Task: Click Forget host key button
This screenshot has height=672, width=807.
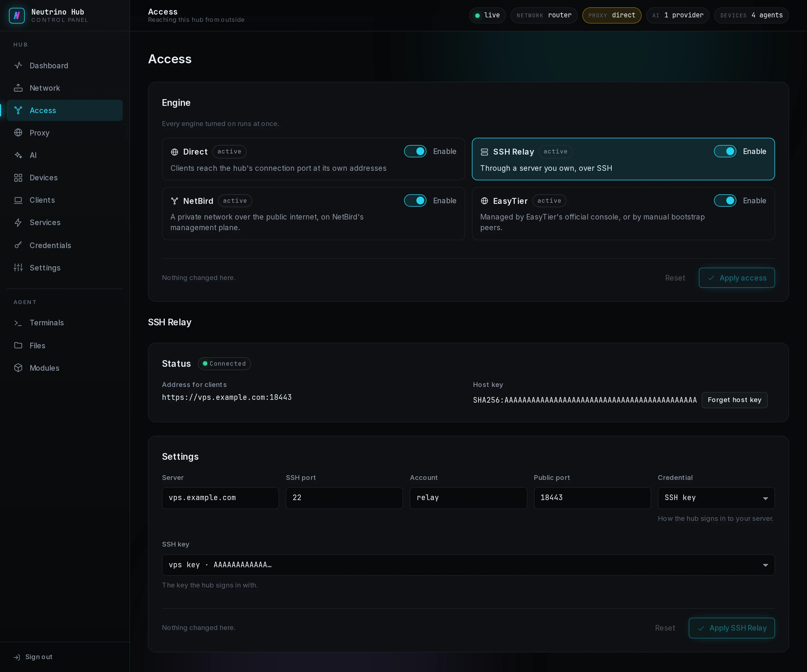Action: click(x=734, y=400)
